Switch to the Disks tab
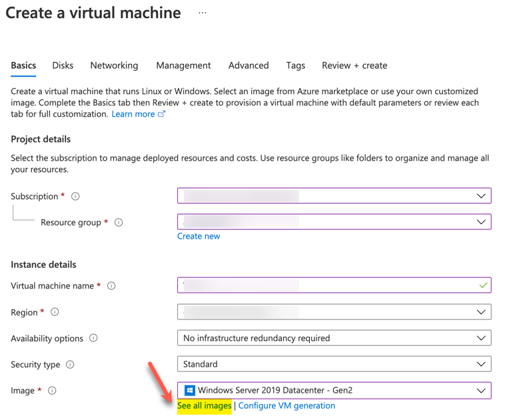 point(63,65)
